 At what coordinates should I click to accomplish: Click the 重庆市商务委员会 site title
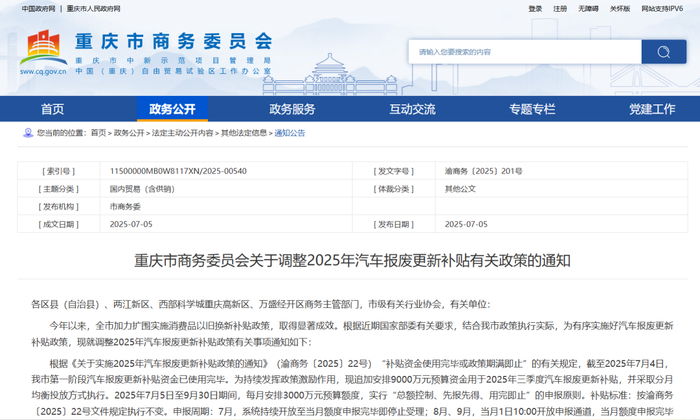174,41
